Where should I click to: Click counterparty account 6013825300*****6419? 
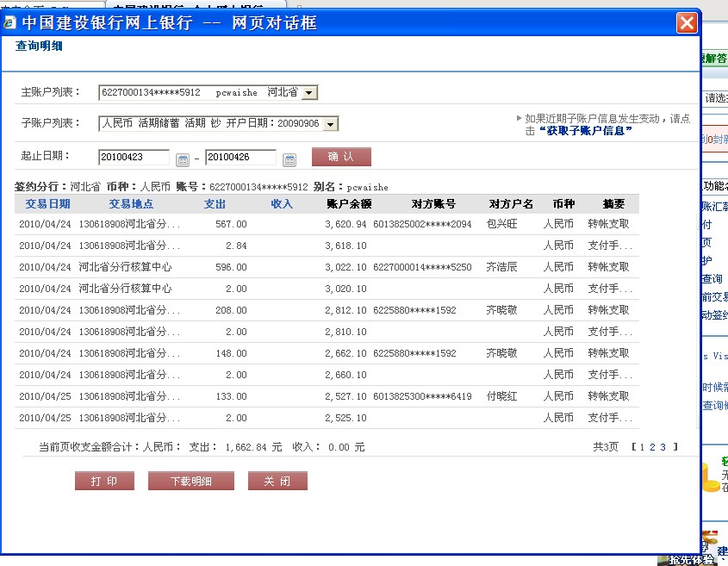(x=422, y=396)
